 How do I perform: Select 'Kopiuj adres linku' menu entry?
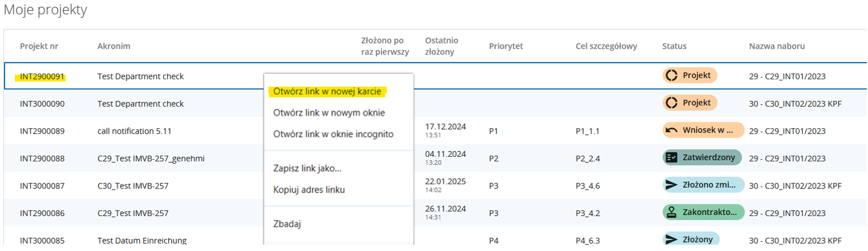[x=309, y=190]
